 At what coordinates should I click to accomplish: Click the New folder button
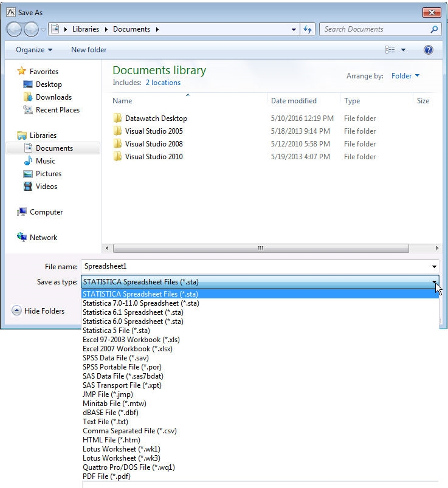click(89, 50)
